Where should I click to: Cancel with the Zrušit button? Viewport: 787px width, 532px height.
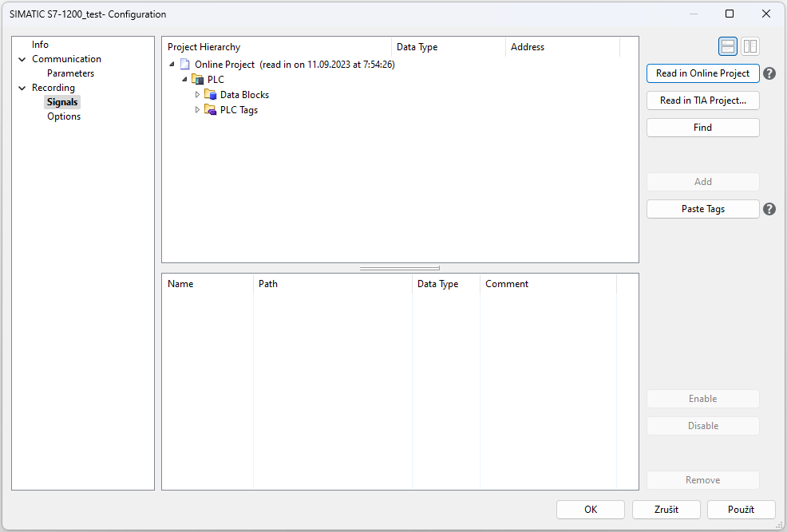[x=666, y=510]
